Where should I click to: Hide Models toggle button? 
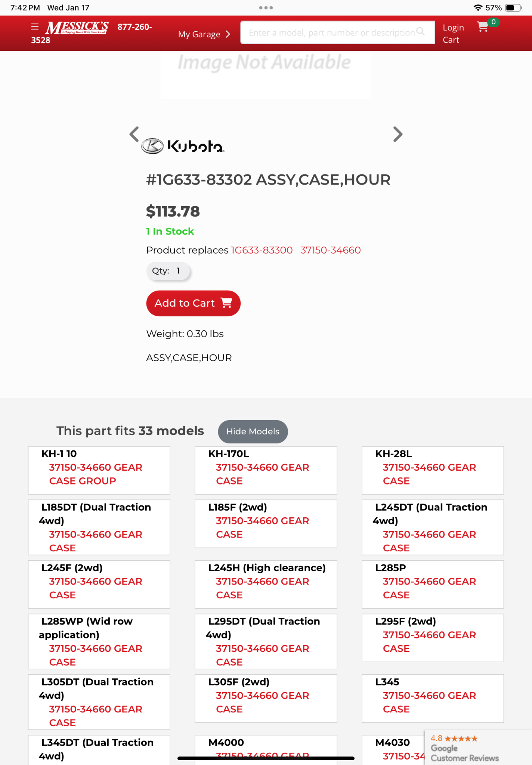point(253,431)
